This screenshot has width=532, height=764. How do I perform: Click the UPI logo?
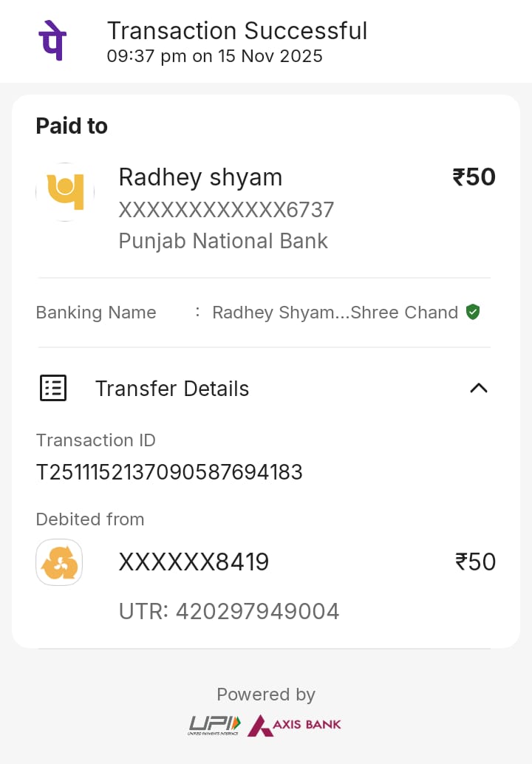click(214, 725)
